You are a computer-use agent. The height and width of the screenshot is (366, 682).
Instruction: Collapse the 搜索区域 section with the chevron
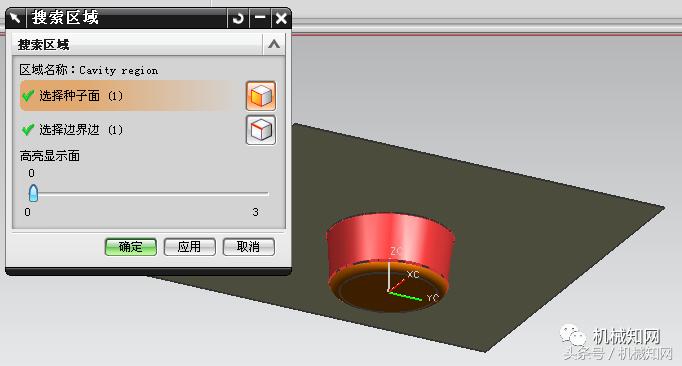point(274,44)
